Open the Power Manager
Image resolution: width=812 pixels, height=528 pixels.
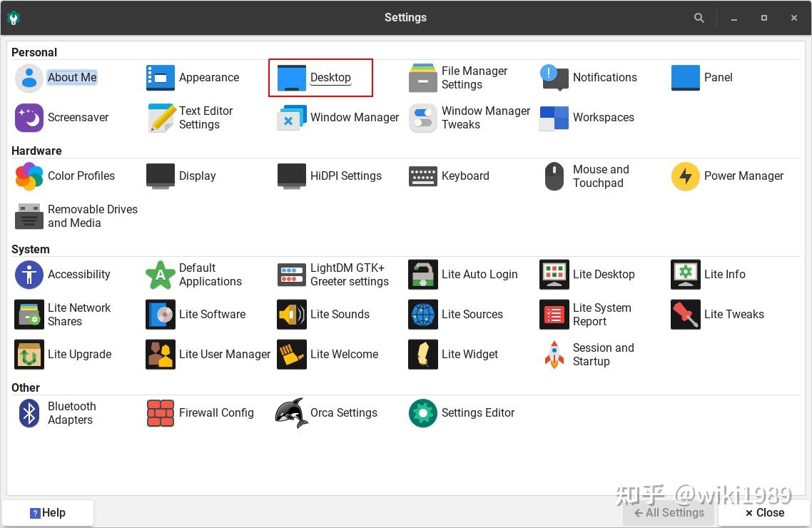[x=745, y=176]
